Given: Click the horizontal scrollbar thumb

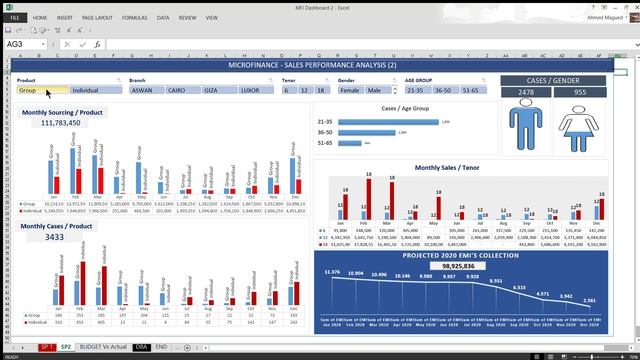Looking at the screenshot, I should [x=616, y=348].
